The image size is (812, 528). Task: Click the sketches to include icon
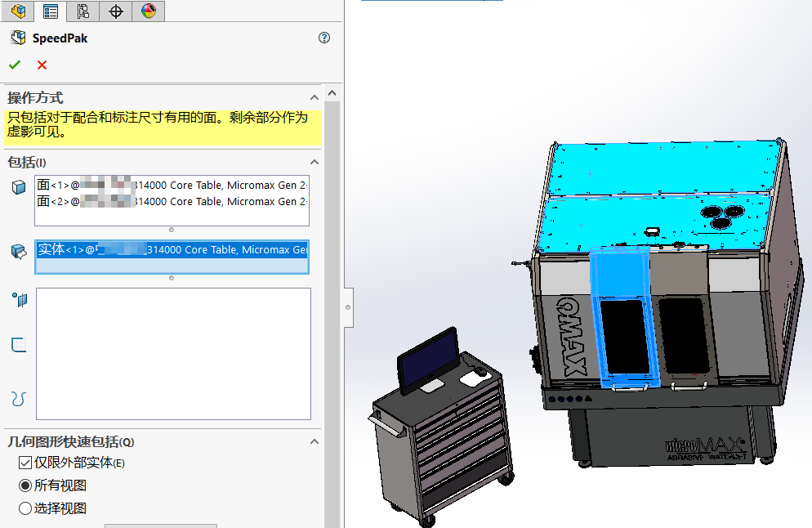click(x=19, y=345)
